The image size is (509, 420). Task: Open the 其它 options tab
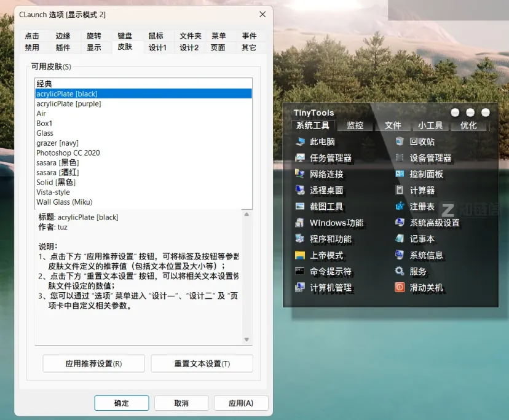[248, 47]
